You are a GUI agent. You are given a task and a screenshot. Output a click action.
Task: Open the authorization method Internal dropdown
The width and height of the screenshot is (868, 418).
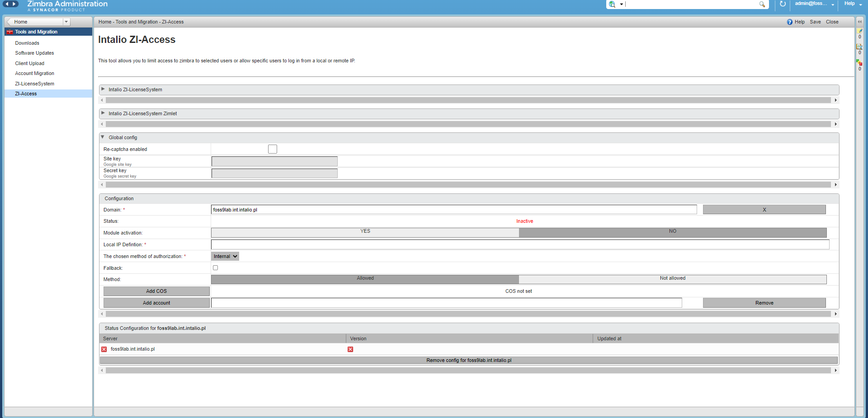click(x=225, y=256)
